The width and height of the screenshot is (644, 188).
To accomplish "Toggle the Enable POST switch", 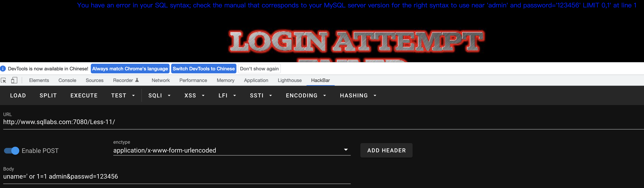I will (11, 151).
